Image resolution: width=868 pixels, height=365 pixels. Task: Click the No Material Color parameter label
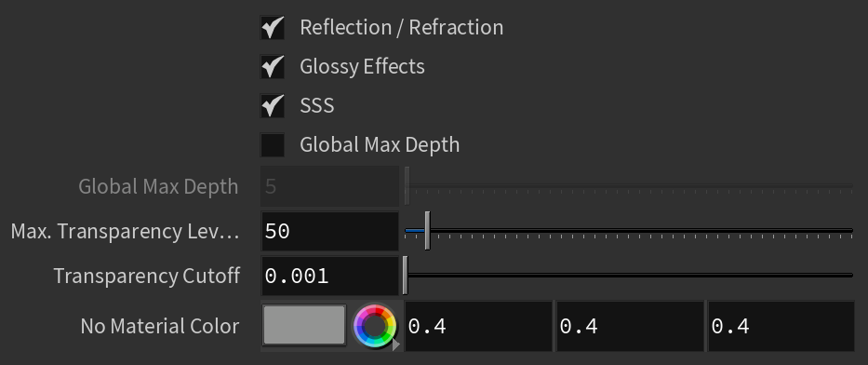(x=160, y=326)
